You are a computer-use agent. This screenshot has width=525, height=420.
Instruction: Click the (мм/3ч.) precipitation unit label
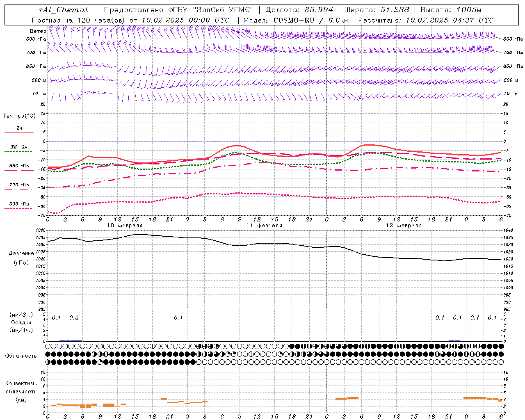point(21,315)
